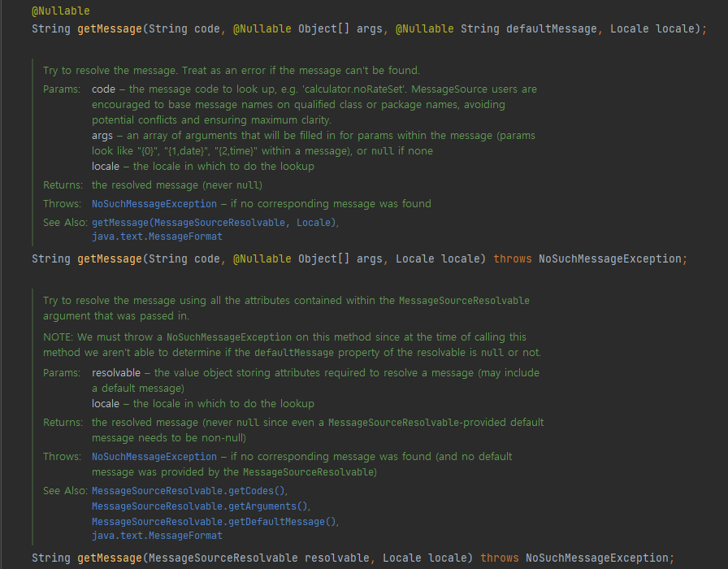This screenshot has height=569, width=728.
Task: Click the defaultMessage parameter name in the first getMessage signature
Action: click(551, 28)
